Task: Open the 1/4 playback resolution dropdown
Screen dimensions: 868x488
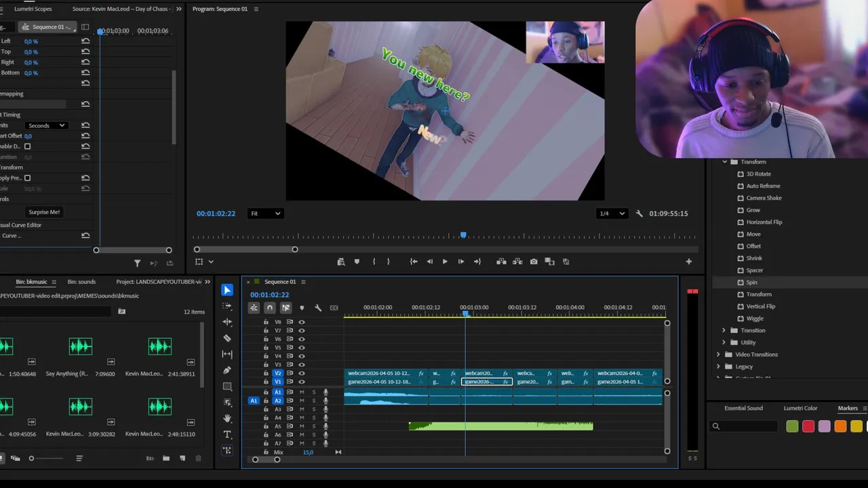Action: pos(611,213)
